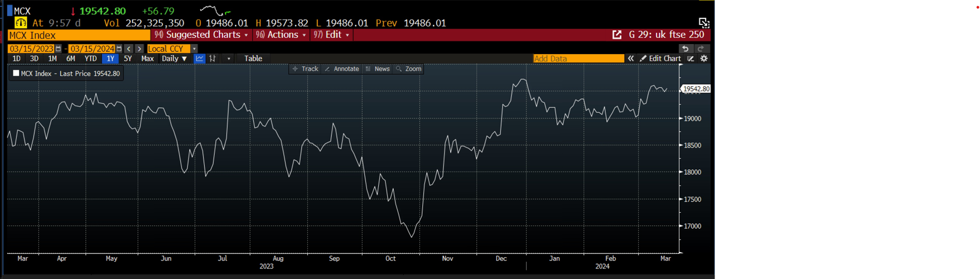Viewport: 980px width, 279px height.
Task: Click the end date field 03/15/2024
Action: (91, 49)
